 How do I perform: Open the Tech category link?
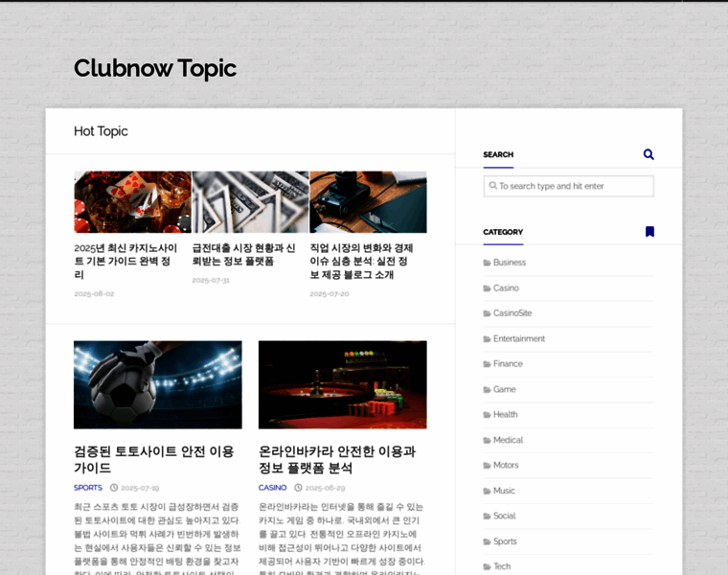click(x=502, y=566)
